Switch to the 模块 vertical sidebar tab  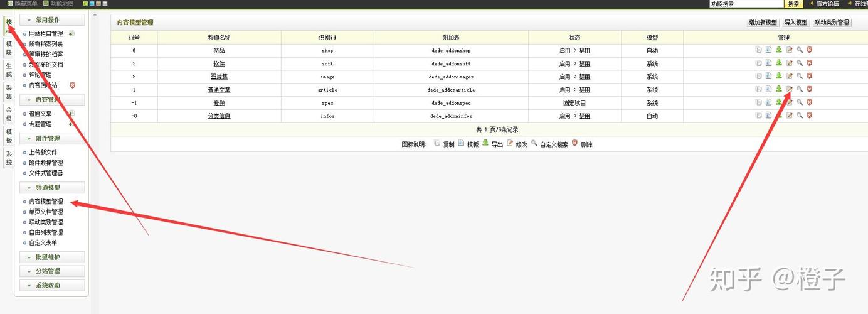9,48
